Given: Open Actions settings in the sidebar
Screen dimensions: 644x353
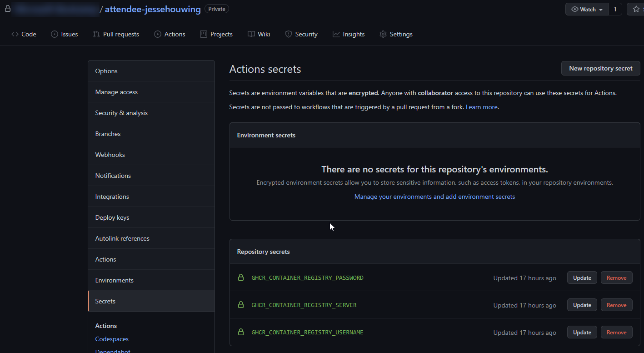Looking at the screenshot, I should (151, 259).
